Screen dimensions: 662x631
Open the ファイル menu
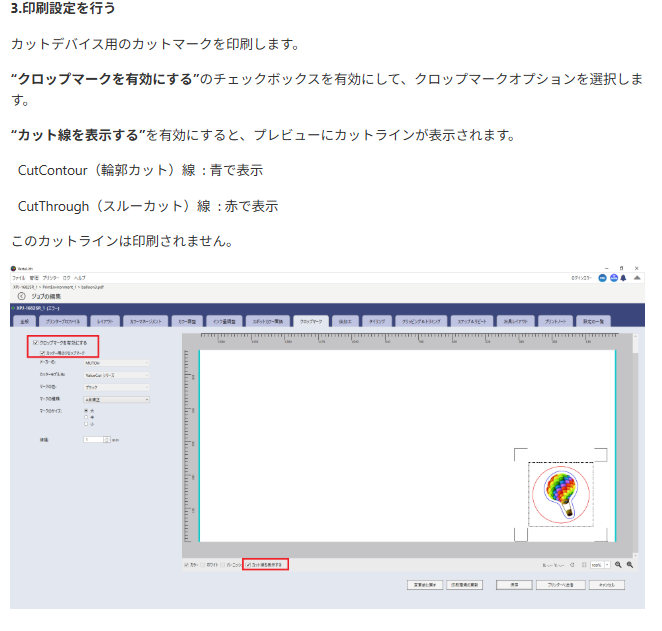[19, 277]
